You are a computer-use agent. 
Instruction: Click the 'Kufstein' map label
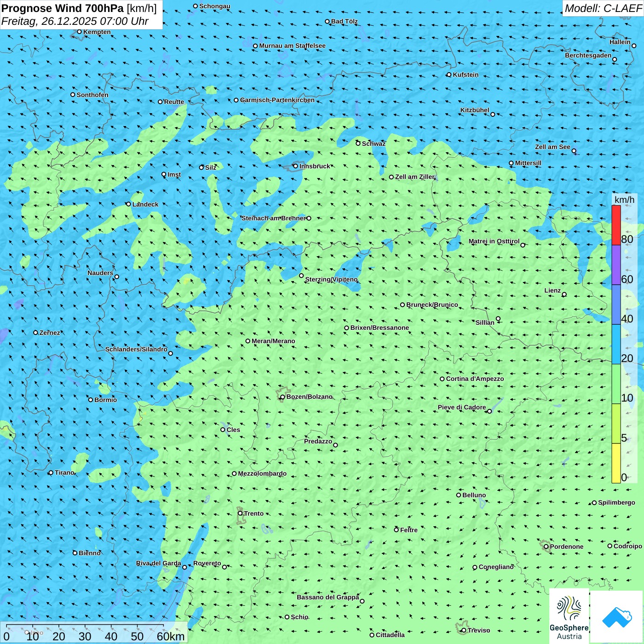tap(466, 75)
